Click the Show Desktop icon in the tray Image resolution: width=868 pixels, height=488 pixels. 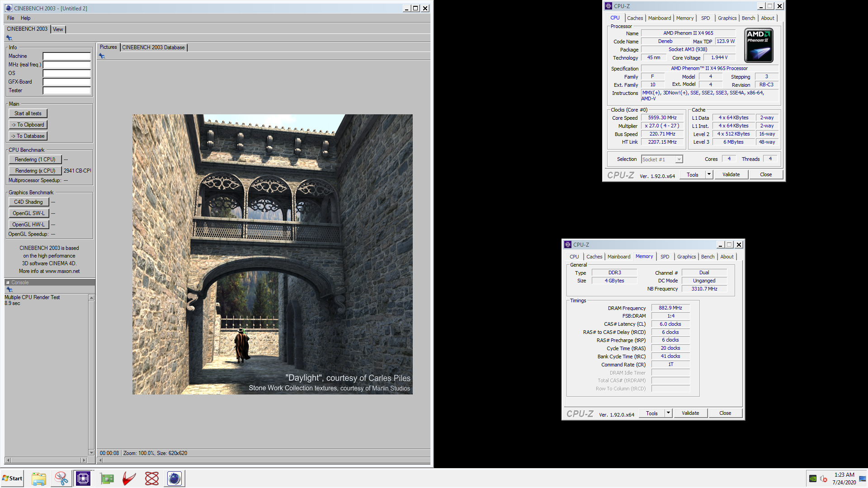[x=863, y=479]
